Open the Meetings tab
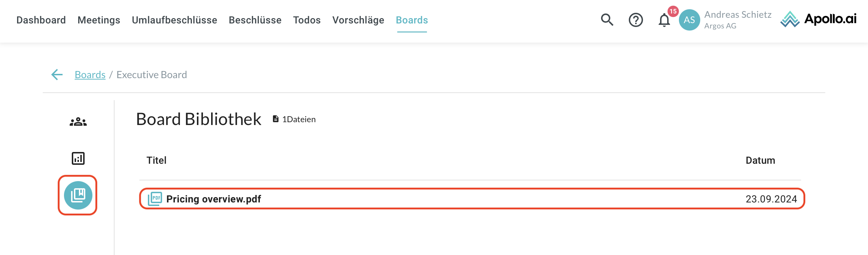 pos(99,20)
